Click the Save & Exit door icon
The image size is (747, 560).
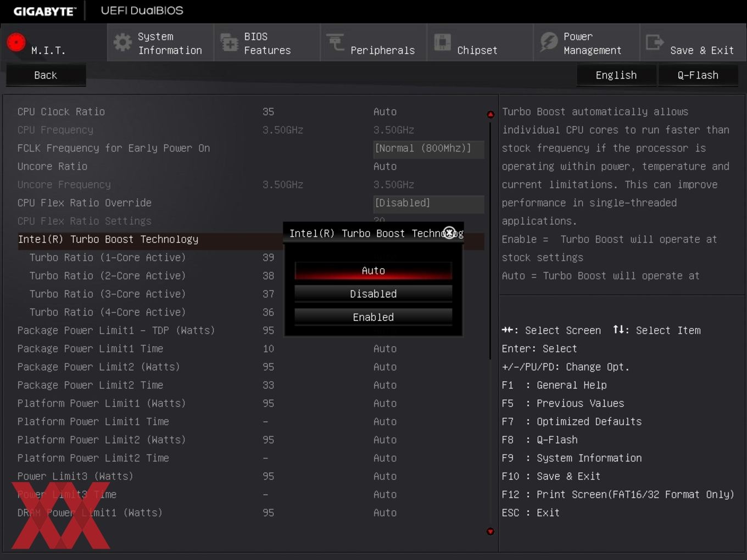pos(655,42)
